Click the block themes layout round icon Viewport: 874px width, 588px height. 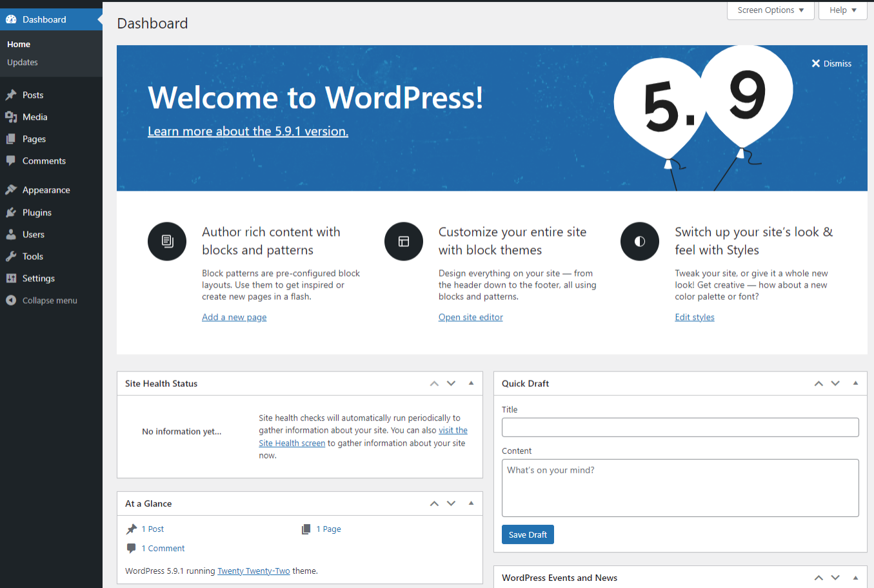coord(404,241)
